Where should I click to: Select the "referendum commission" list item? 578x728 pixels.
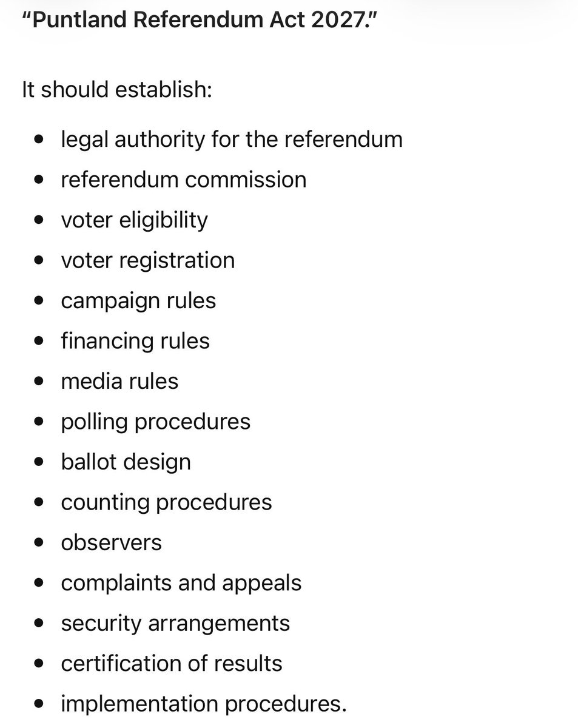click(x=184, y=180)
